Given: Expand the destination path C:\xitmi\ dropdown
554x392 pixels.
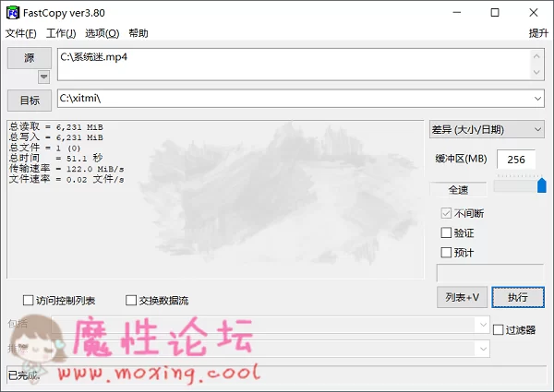Looking at the screenshot, I should 537,99.
